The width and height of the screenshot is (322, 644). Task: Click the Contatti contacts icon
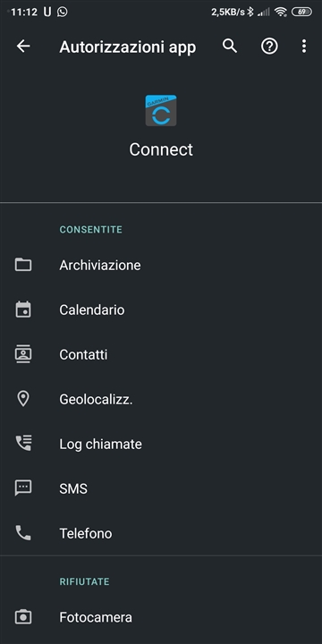(23, 354)
